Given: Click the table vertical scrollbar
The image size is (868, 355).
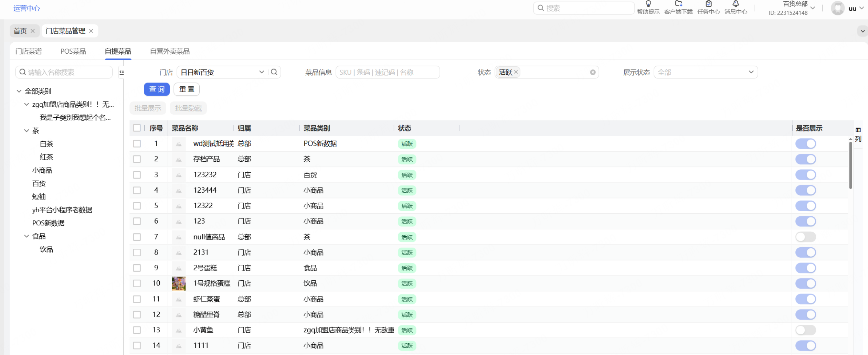Looking at the screenshot, I should 850,165.
